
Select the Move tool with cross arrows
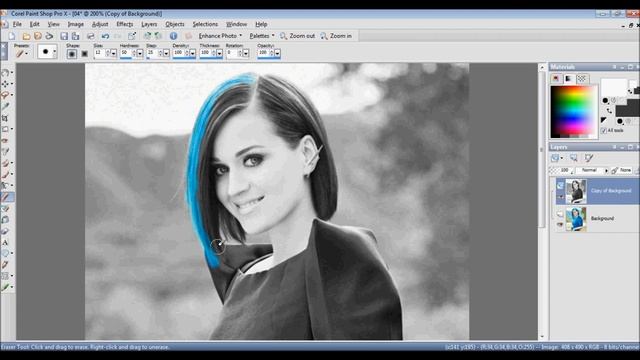[5, 84]
